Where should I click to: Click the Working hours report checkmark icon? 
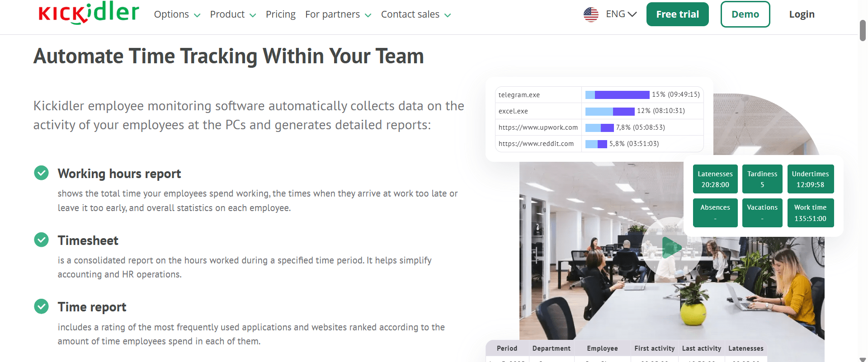pyautogui.click(x=42, y=173)
